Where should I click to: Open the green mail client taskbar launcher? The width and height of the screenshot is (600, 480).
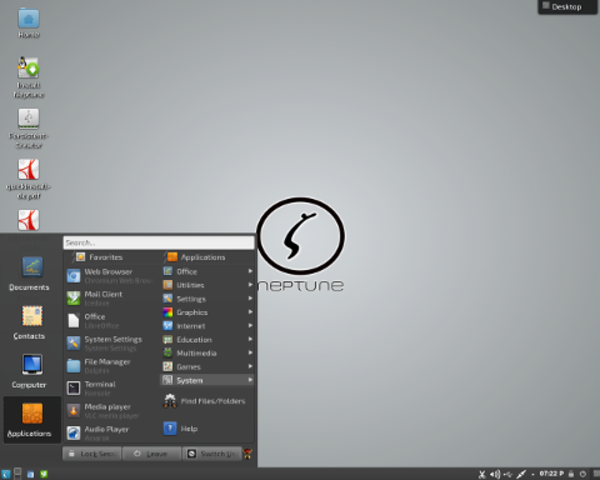[44, 474]
